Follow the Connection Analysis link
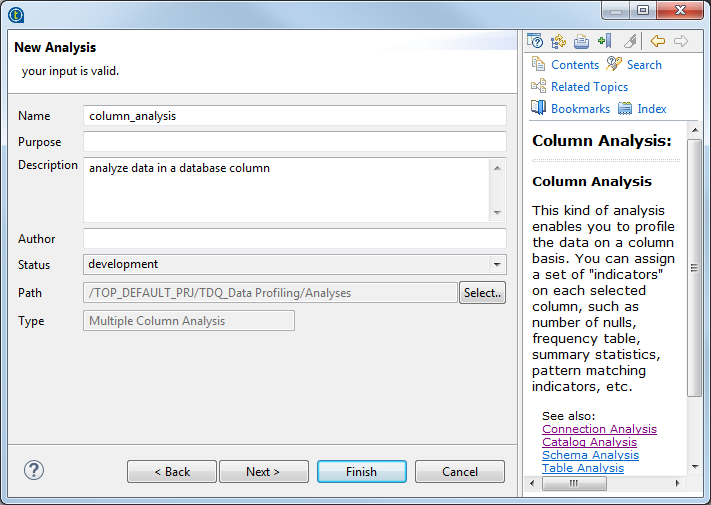 [x=599, y=429]
